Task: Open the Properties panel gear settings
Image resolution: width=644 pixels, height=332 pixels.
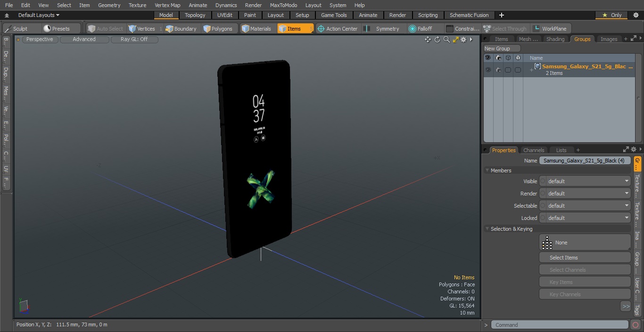Action: [x=633, y=150]
